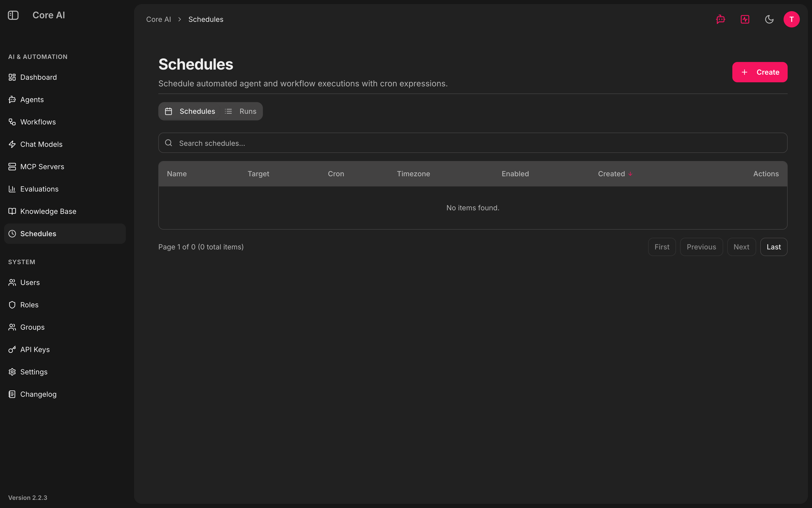Click the list icon on Runs tab

click(228, 111)
